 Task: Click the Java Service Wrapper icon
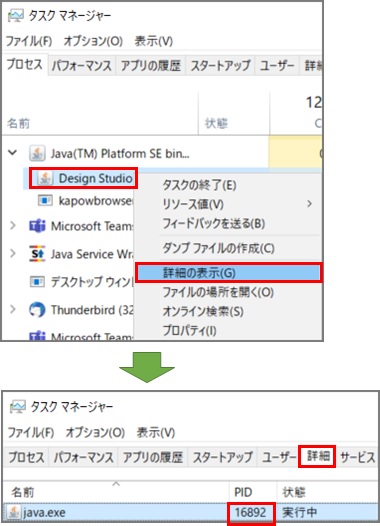click(x=37, y=254)
